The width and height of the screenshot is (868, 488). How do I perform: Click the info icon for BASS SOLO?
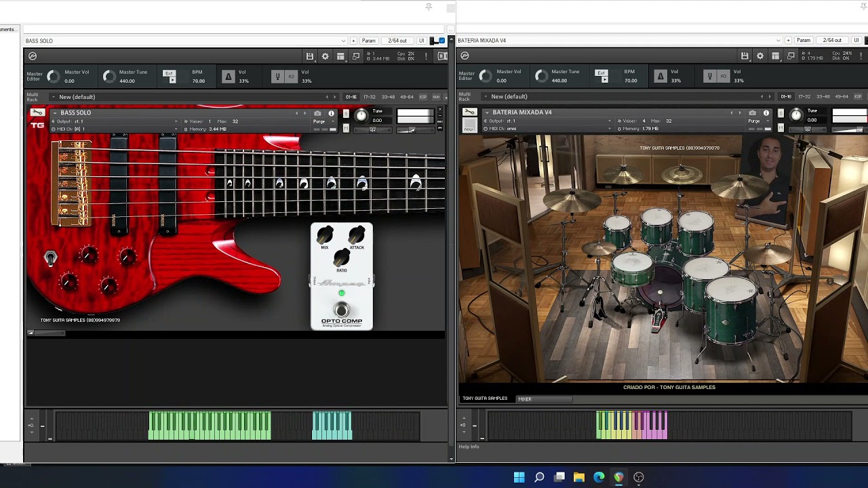click(x=331, y=113)
